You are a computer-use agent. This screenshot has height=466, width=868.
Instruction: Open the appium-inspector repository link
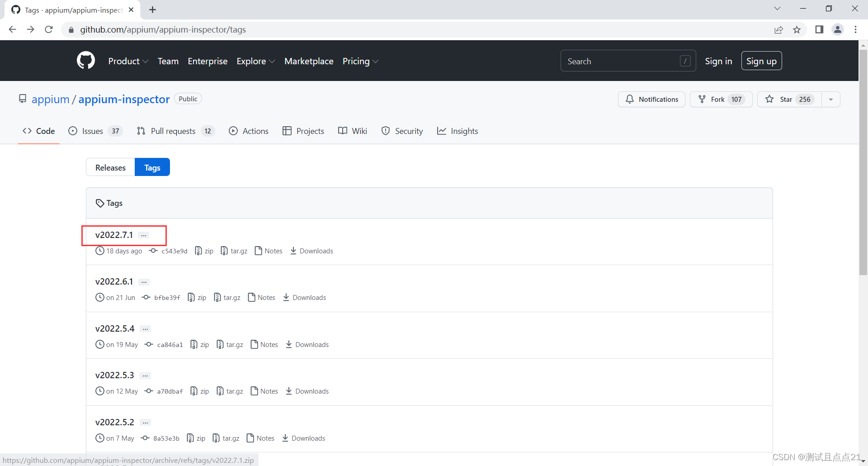[x=124, y=99]
